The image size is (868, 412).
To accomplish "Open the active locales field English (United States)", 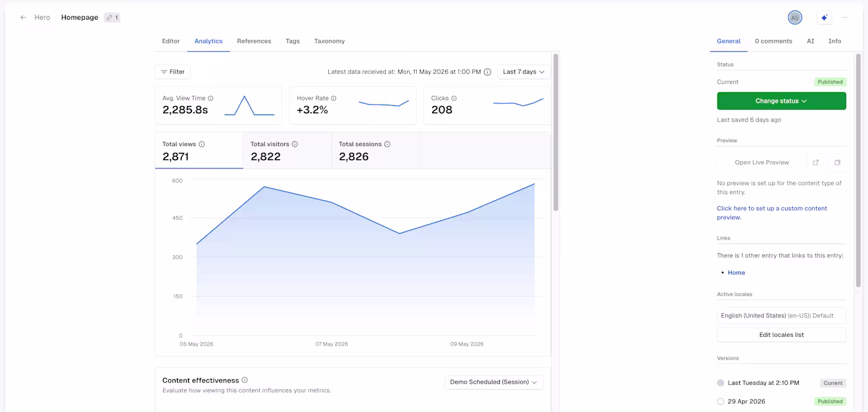I will point(781,315).
